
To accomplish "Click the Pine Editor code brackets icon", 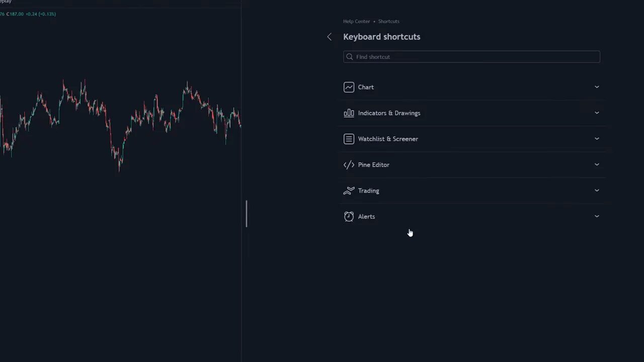I will 349,164.
